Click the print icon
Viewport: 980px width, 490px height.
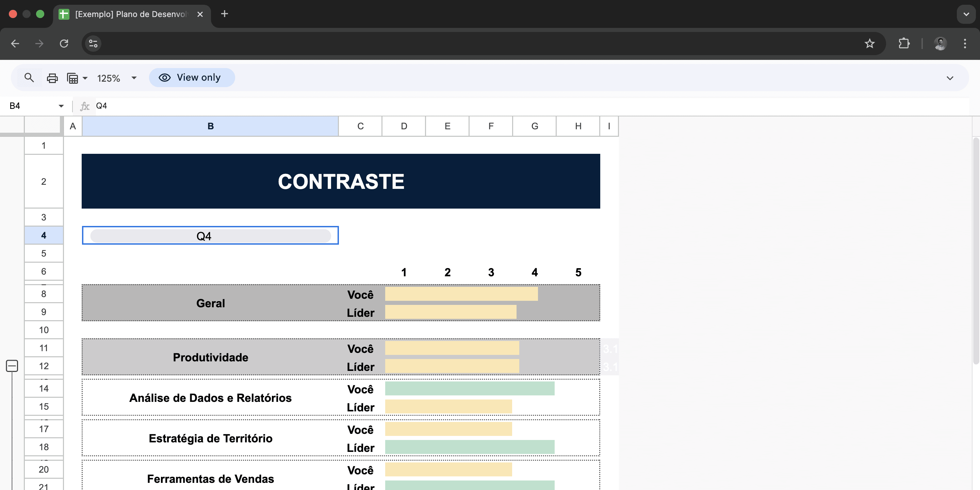pyautogui.click(x=52, y=78)
